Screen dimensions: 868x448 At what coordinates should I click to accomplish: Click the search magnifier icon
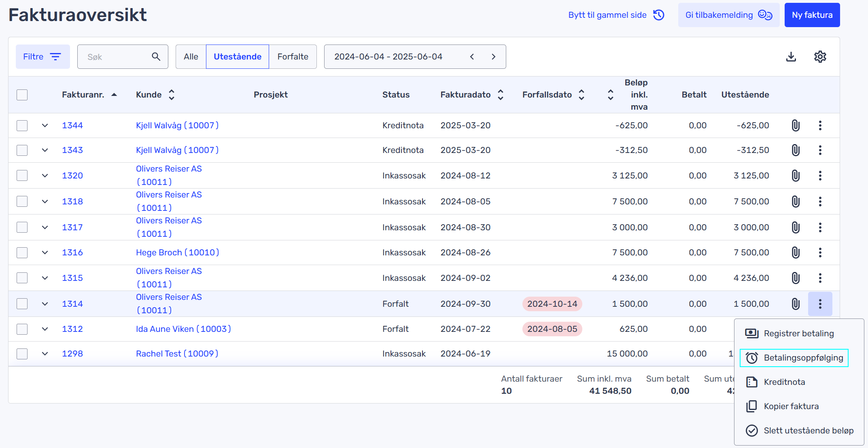156,57
